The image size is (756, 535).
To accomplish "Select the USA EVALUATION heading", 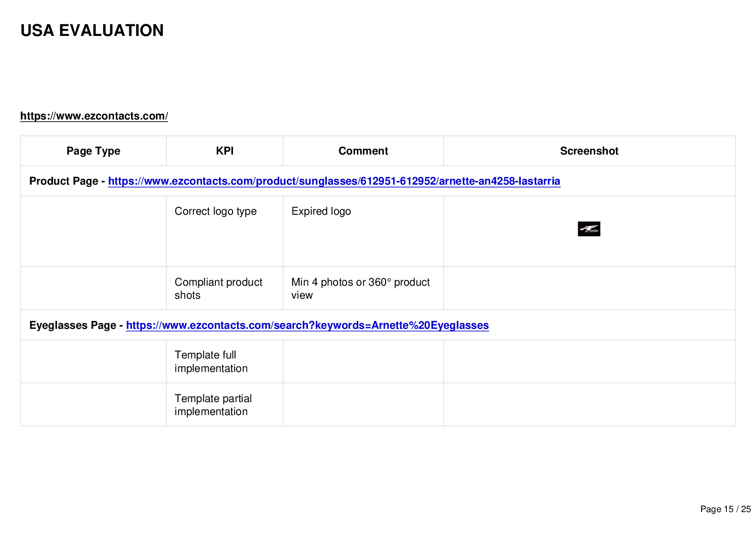I will click(x=92, y=31).
